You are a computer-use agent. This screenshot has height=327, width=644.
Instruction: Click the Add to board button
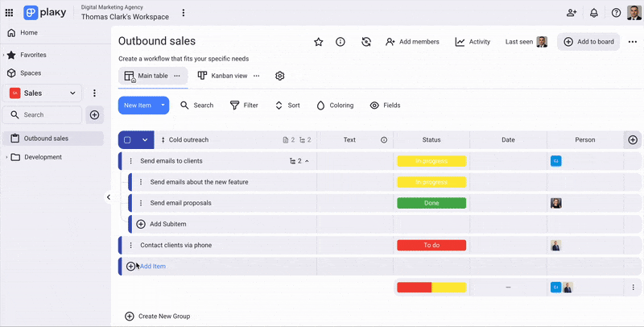pos(588,42)
